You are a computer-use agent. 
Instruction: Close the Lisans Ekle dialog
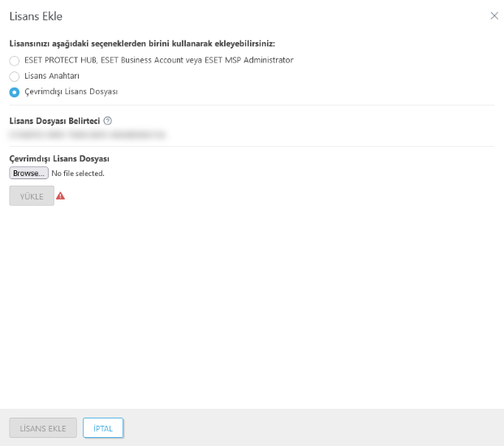click(494, 15)
